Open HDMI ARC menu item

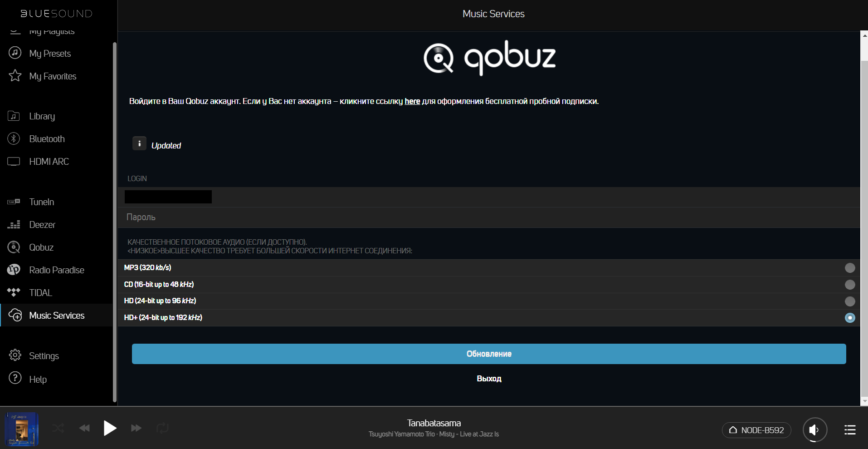(x=49, y=162)
